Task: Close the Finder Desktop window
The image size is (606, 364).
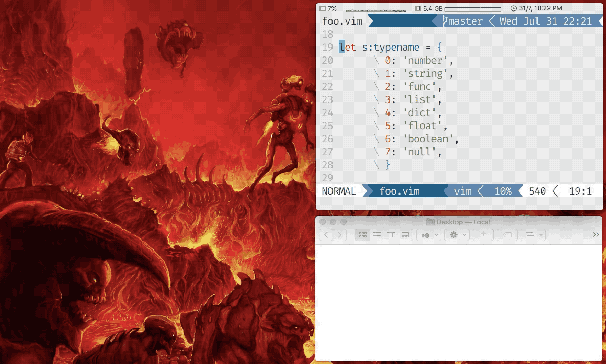Action: click(x=323, y=222)
